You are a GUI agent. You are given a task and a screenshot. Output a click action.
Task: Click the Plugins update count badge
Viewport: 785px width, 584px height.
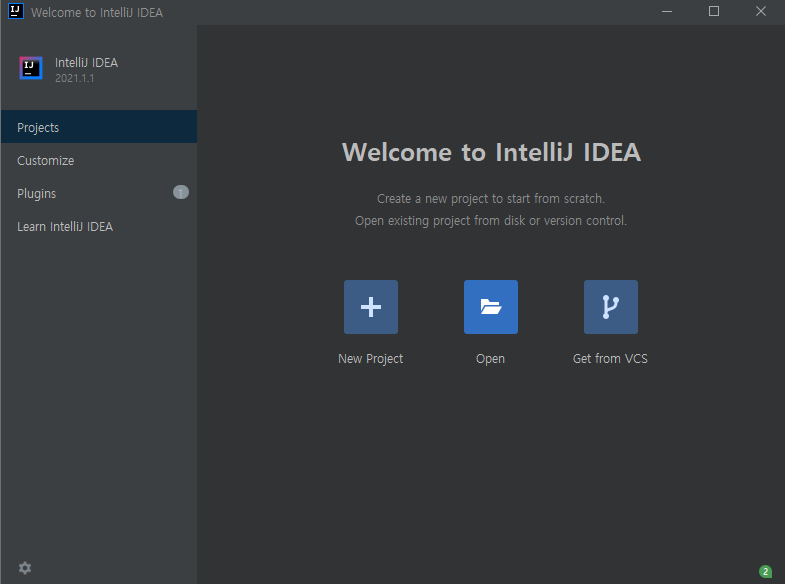(181, 192)
